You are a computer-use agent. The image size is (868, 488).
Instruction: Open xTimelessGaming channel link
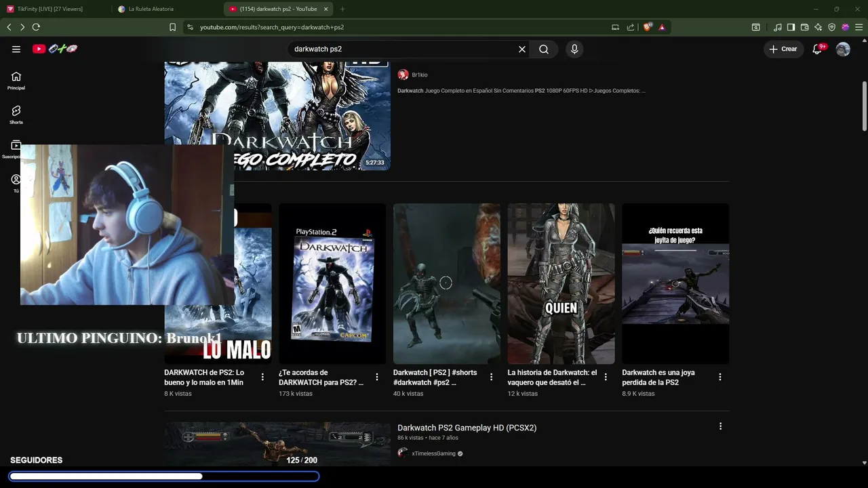pyautogui.click(x=434, y=453)
